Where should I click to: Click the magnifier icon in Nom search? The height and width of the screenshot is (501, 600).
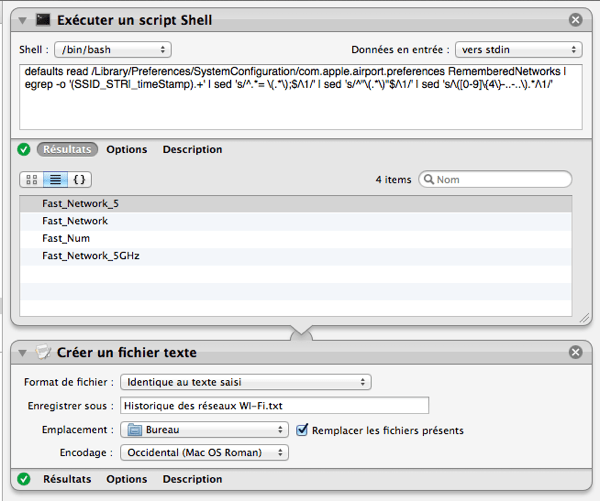[430, 180]
